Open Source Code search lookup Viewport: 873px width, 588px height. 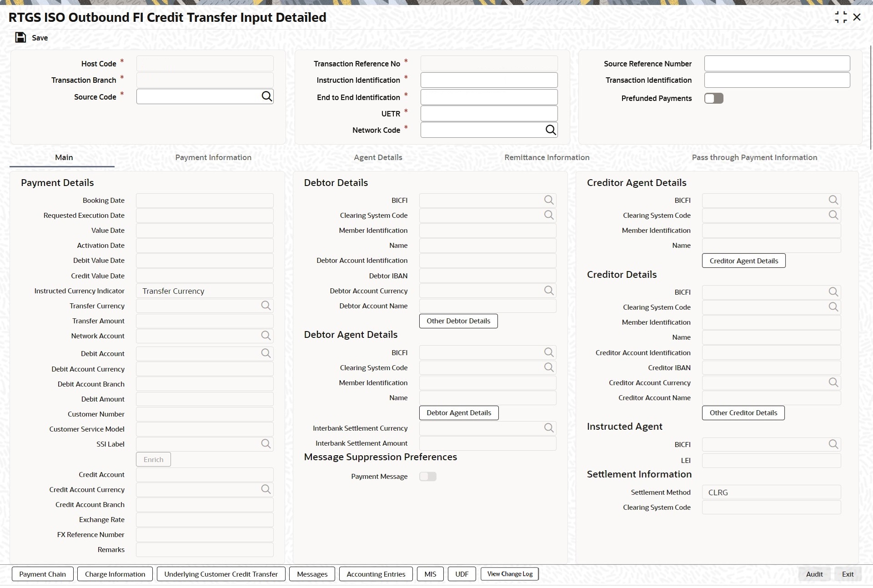(267, 96)
